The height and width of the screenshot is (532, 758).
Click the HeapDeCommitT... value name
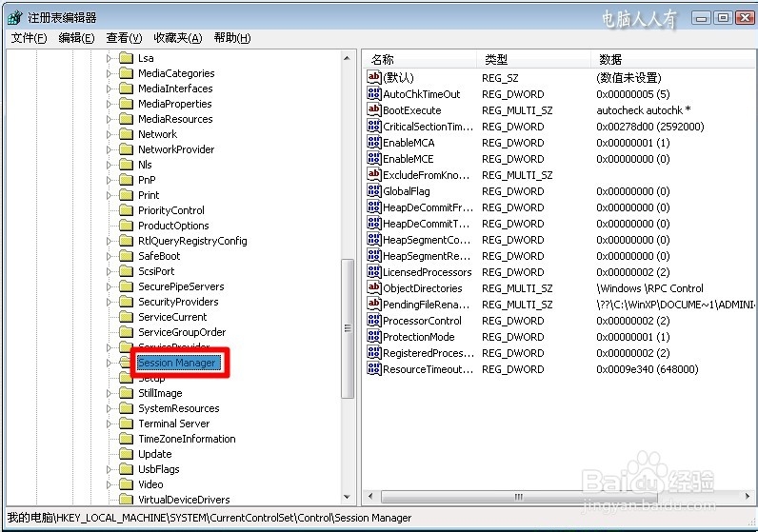(426, 224)
